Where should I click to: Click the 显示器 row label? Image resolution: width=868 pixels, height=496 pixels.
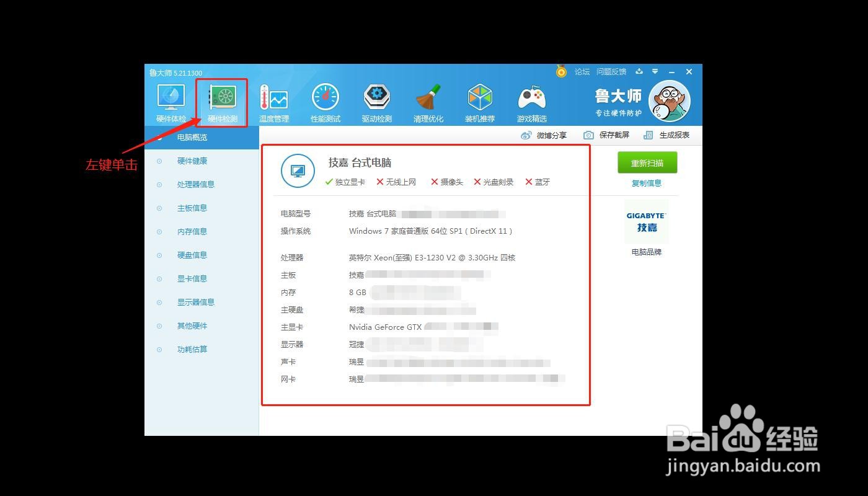(x=292, y=344)
